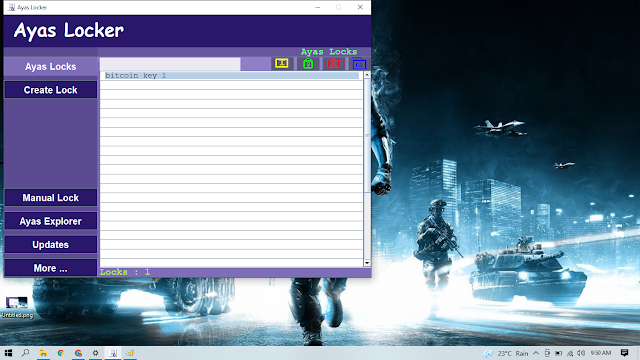Focus the lock search input field
This screenshot has height=360, width=640.
(x=170, y=64)
